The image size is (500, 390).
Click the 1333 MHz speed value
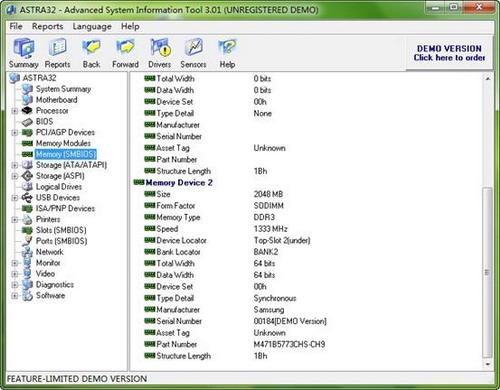(x=270, y=229)
